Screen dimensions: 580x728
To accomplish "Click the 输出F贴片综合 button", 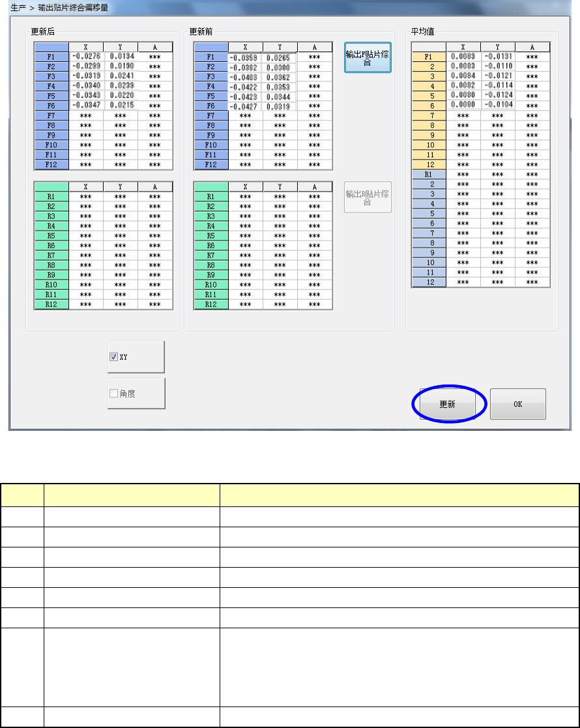I will tap(368, 57).
